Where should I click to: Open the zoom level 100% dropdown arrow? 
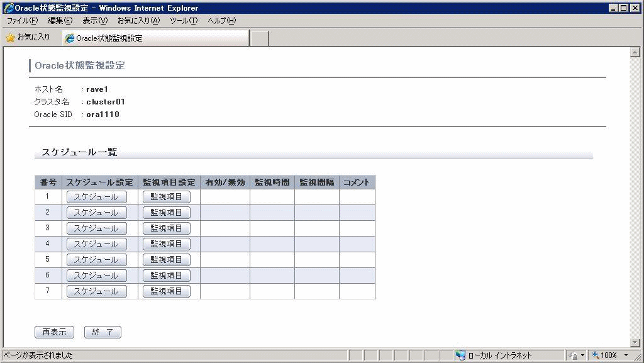click(x=626, y=355)
